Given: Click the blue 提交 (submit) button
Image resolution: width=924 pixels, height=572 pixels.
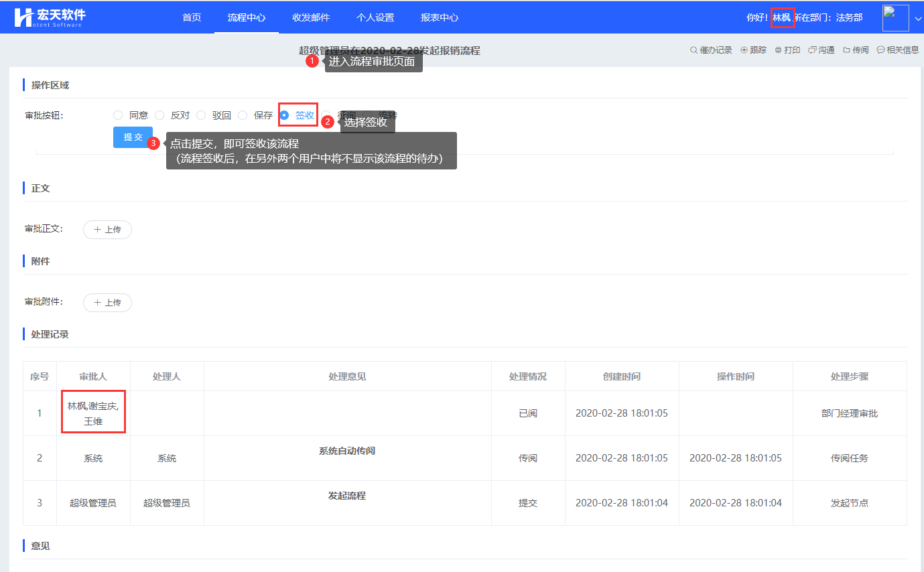Looking at the screenshot, I should click(133, 137).
